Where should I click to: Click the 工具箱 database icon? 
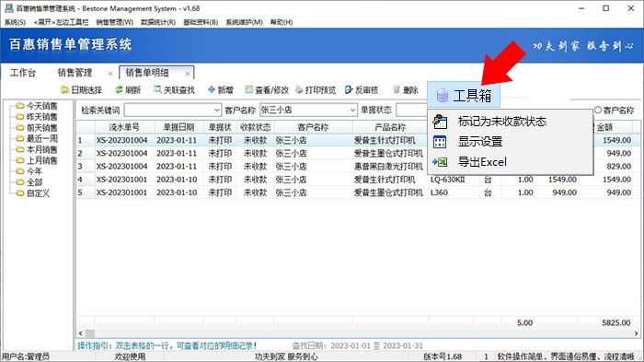click(x=443, y=96)
